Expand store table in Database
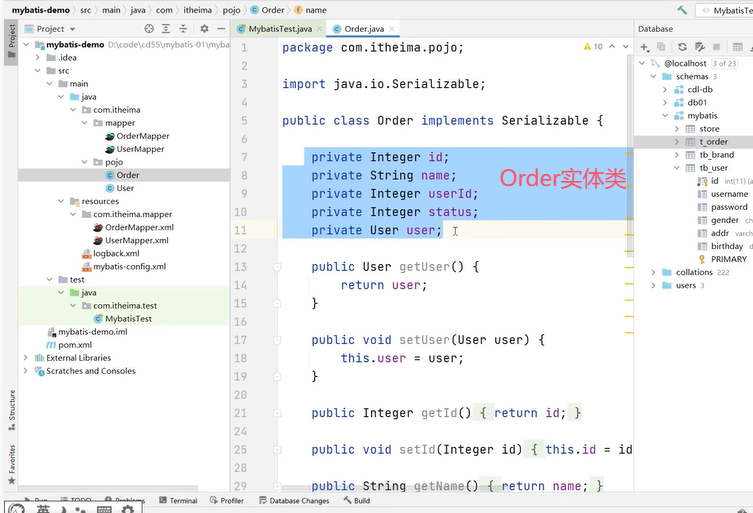Viewport: 753px width, 513px height. tap(677, 129)
